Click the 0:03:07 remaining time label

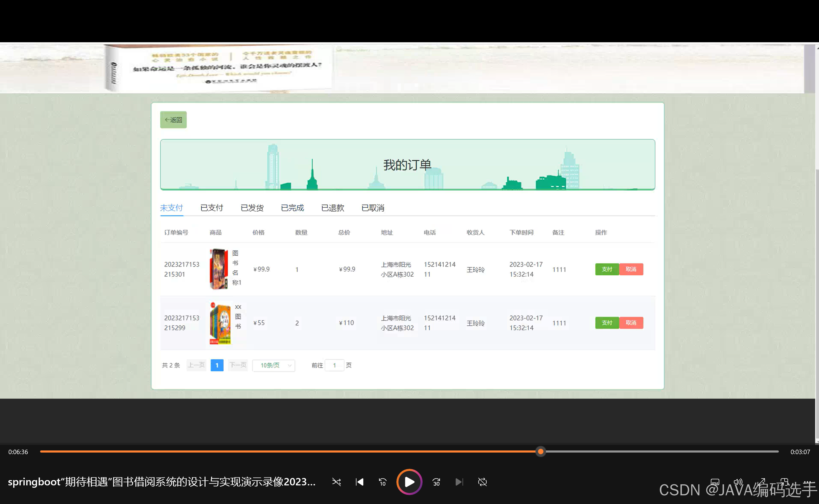click(800, 452)
